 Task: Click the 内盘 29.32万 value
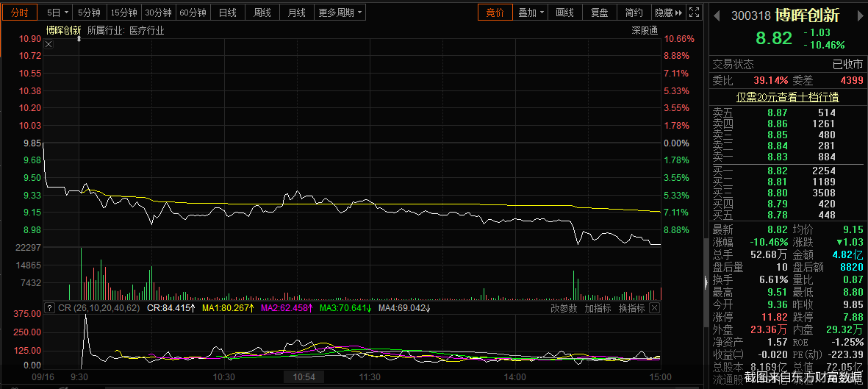coord(844,329)
